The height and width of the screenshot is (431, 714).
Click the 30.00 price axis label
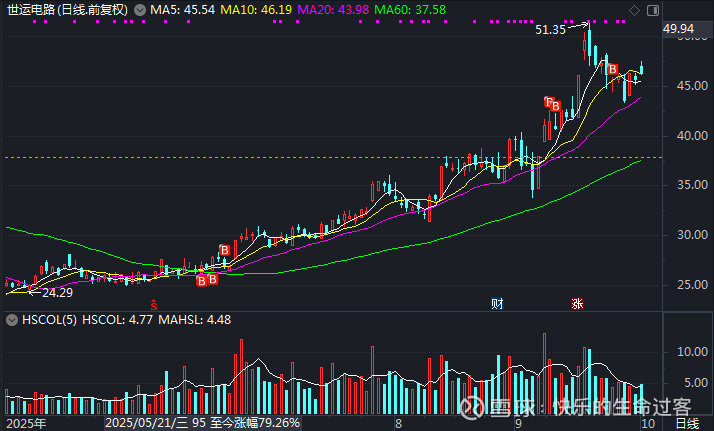(x=692, y=235)
